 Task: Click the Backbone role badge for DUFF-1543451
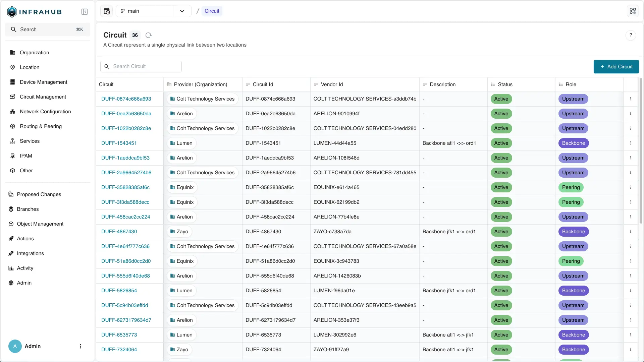[574, 143]
